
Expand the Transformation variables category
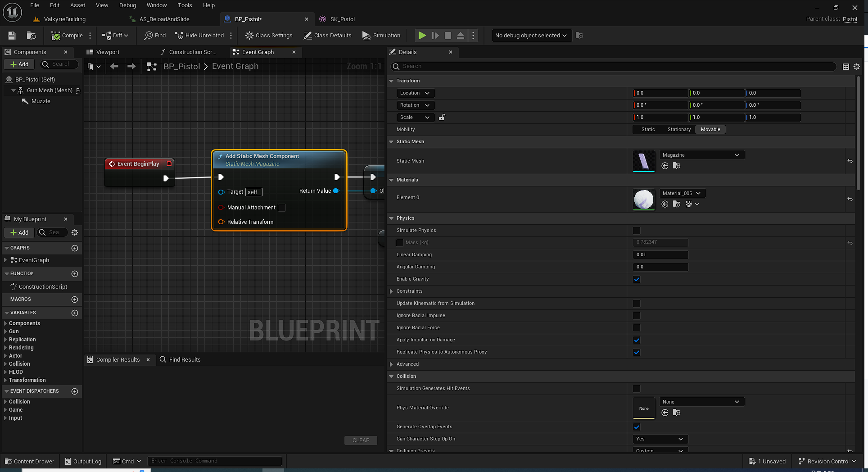(x=5, y=380)
